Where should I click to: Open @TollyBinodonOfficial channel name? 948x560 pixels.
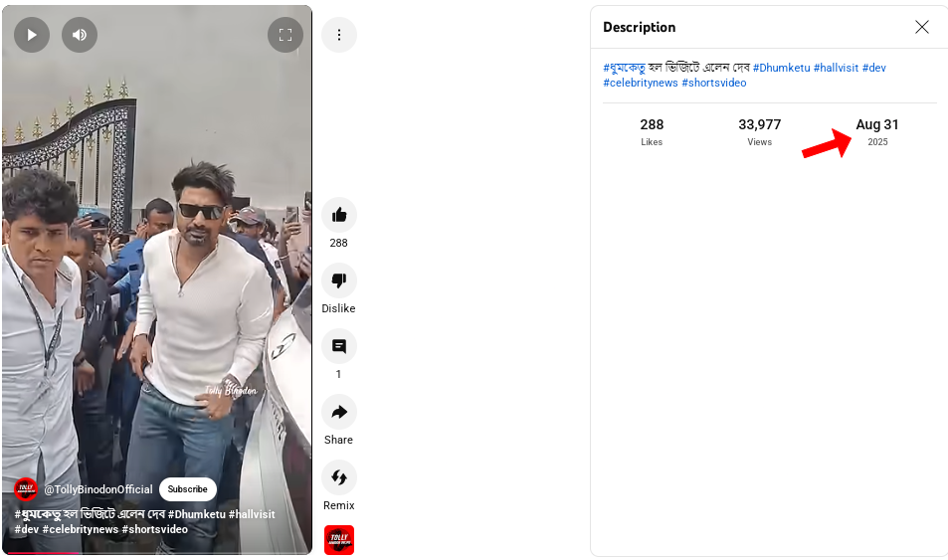98,489
